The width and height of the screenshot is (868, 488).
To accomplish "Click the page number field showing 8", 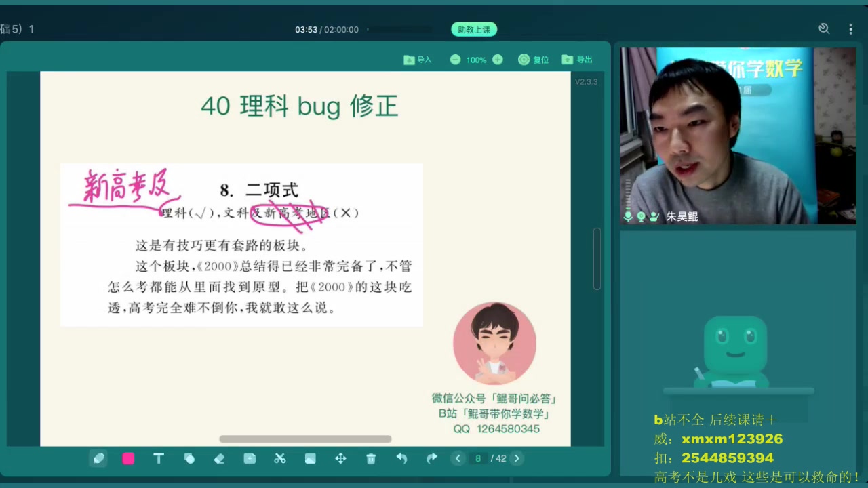I will [477, 459].
